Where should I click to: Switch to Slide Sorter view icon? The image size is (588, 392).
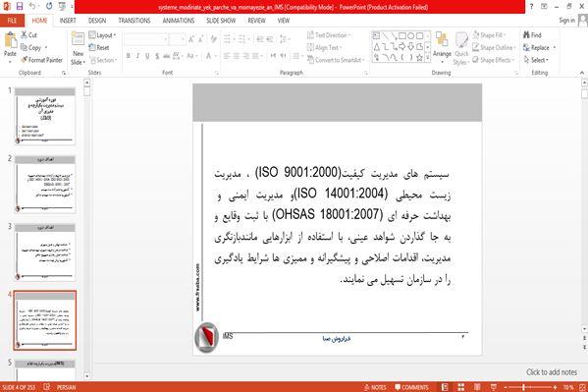tap(460, 387)
